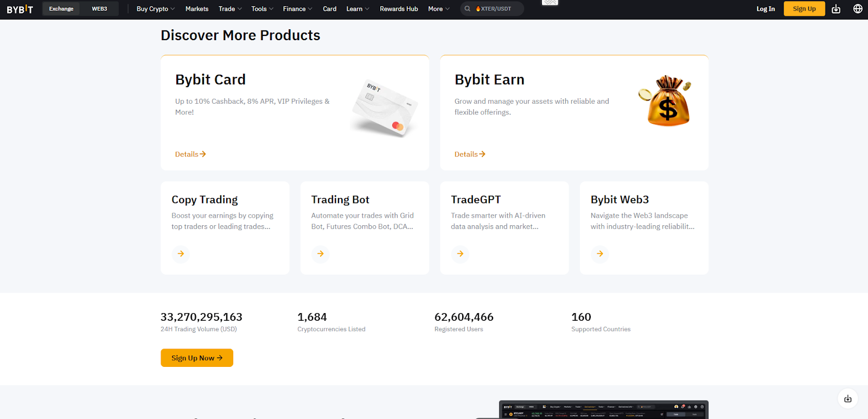Click the Trading Bot arrow icon
This screenshot has height=419, width=868.
coord(321,253)
